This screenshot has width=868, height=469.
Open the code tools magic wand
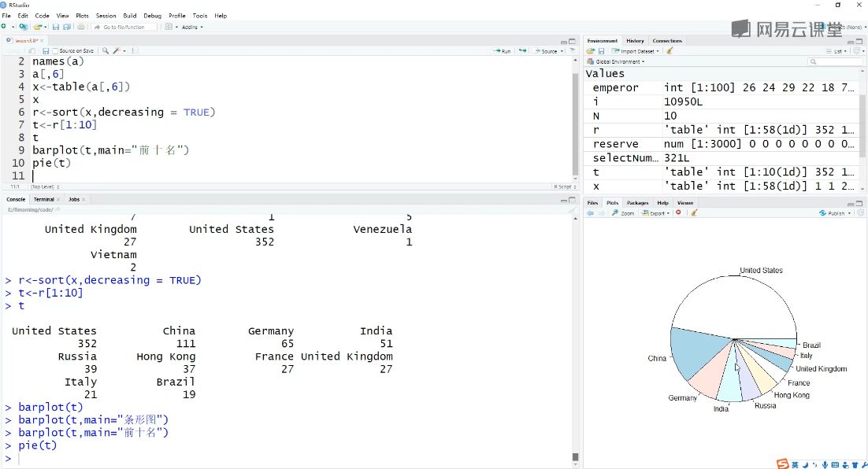click(117, 51)
